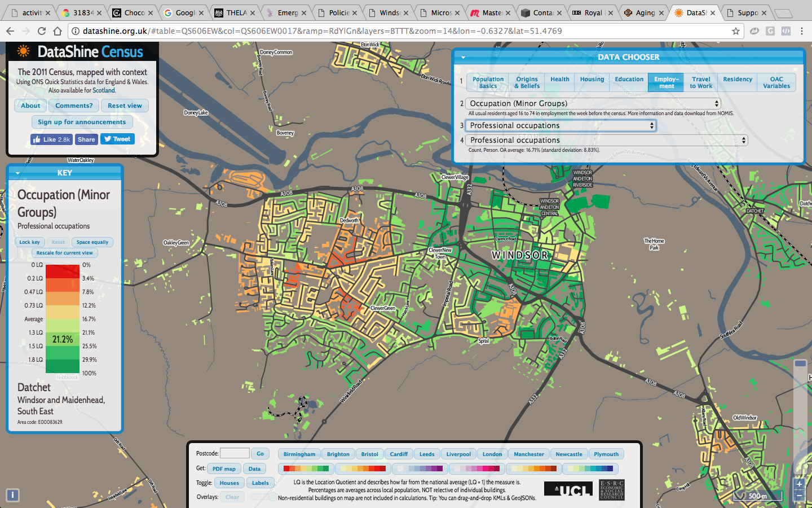Screen dimensions: 812x508
Task: Open the row 3 Professional occupations dropdown
Action: (x=561, y=125)
